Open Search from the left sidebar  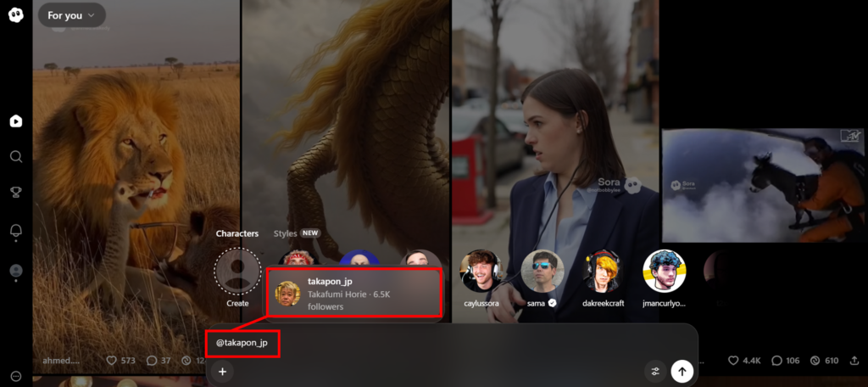pos(15,157)
